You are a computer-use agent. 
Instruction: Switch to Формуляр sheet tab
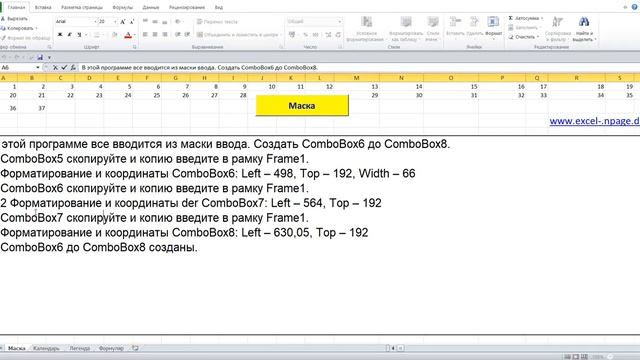pyautogui.click(x=111, y=348)
